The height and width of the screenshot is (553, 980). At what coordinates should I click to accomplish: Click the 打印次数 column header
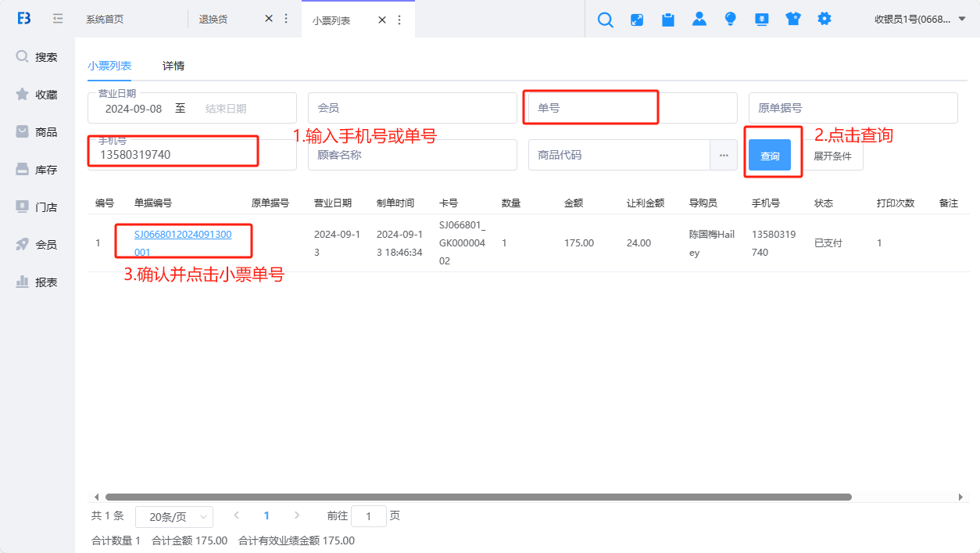(x=896, y=203)
